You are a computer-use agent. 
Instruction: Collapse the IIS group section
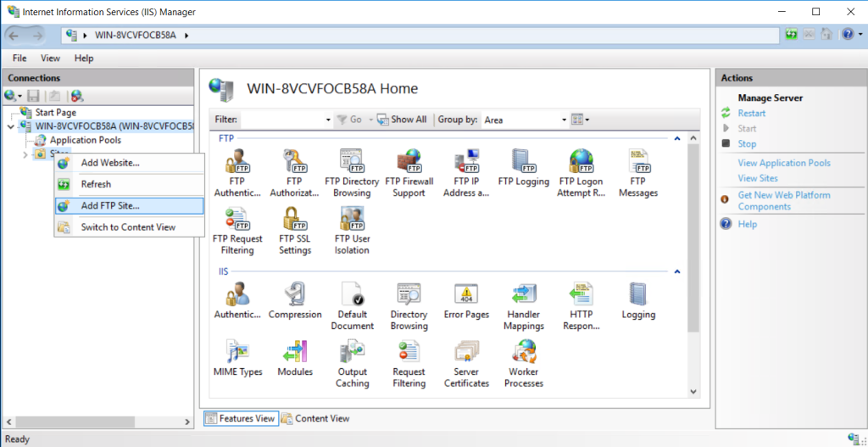[676, 271]
